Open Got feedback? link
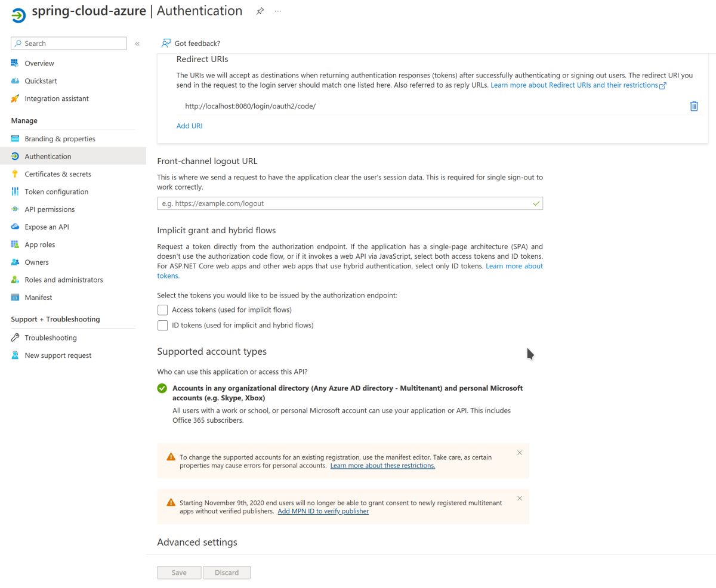Screen dimensions: 716x588 tap(197, 44)
